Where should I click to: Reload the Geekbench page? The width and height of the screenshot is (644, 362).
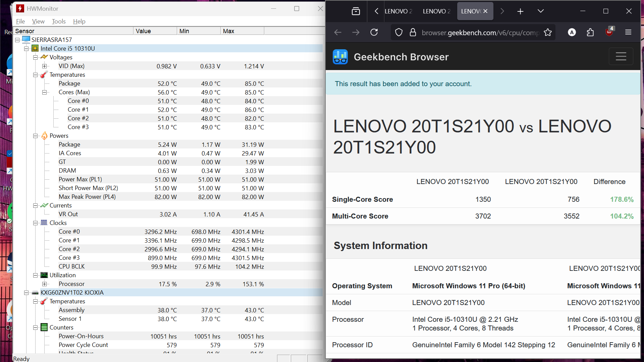[x=374, y=32]
